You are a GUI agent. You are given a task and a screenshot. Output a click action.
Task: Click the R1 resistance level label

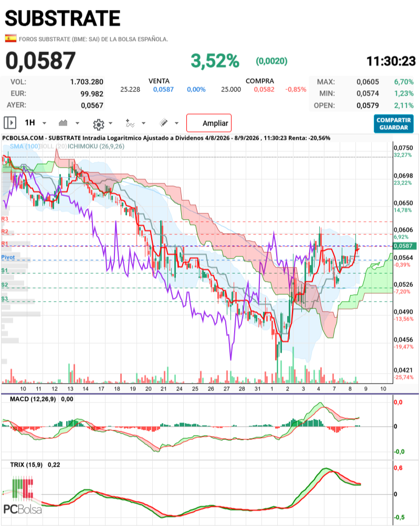click(5, 243)
